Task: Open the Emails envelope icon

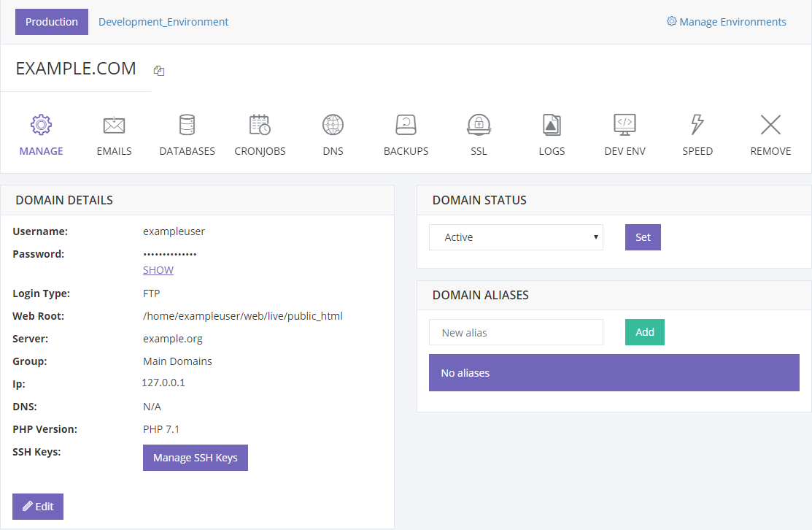Action: tap(114, 126)
